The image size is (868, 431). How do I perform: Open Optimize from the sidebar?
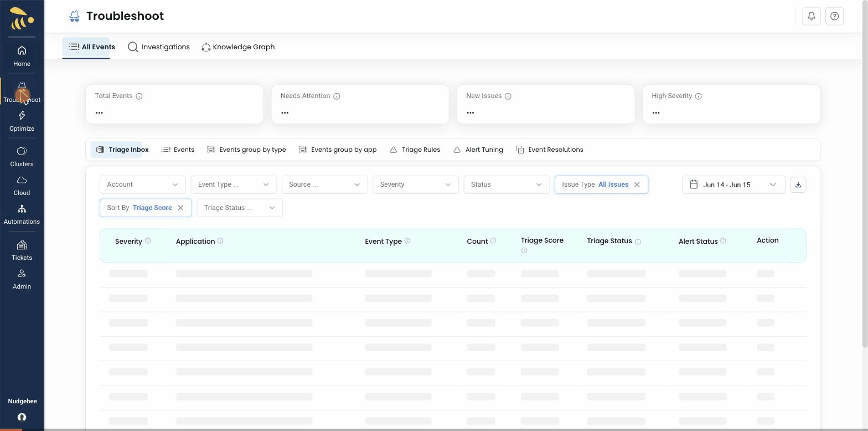click(22, 121)
